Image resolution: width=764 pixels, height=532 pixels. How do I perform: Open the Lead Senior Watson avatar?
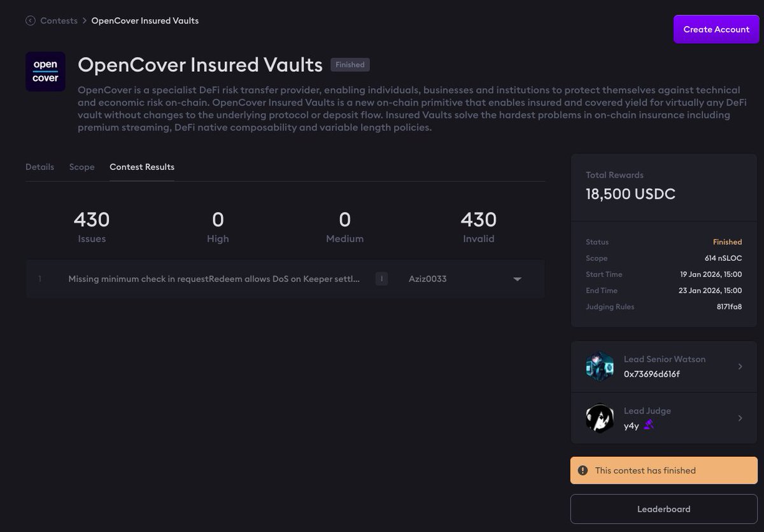[599, 367]
